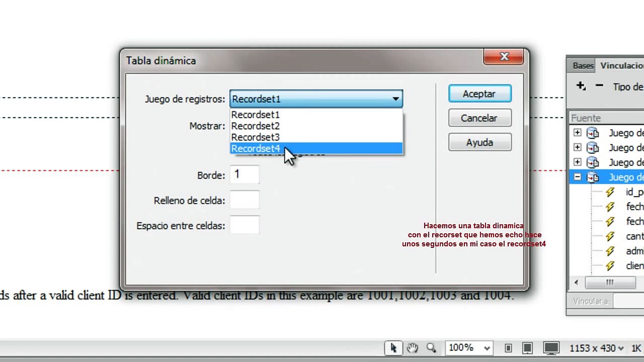Screen dimensions: 644x362
Task: Choose Recordset2 from the dropdown list
Action: (316, 126)
